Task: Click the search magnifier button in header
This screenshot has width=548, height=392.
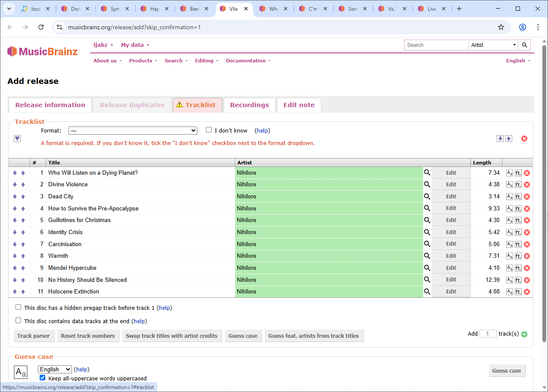Action: point(524,45)
